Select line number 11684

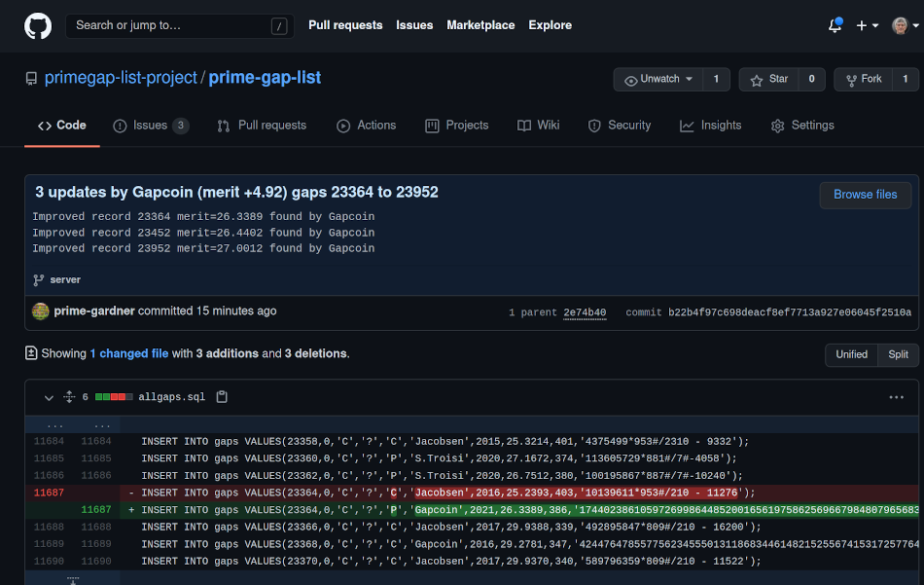(x=49, y=441)
